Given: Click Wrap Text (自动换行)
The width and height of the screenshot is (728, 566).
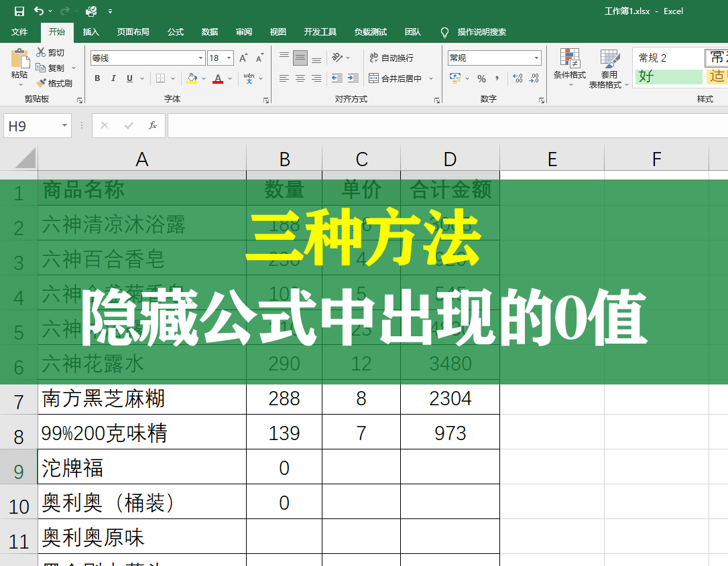Looking at the screenshot, I should (x=391, y=58).
